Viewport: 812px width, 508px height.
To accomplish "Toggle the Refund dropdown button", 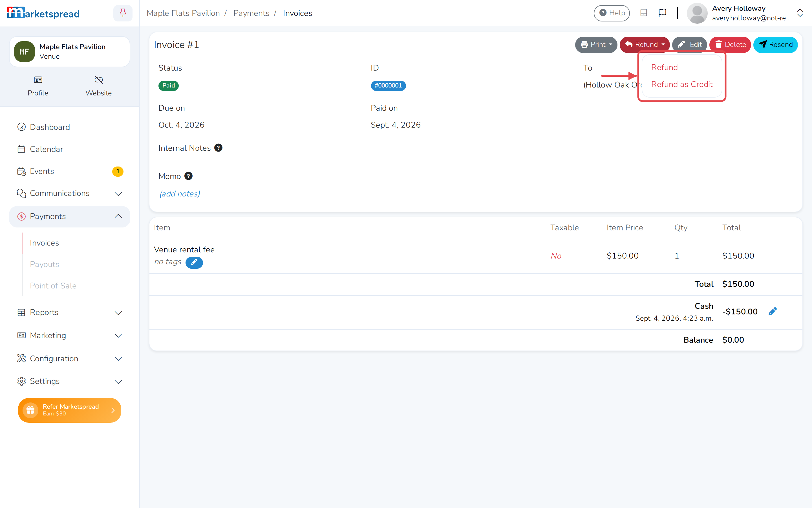I will [644, 45].
